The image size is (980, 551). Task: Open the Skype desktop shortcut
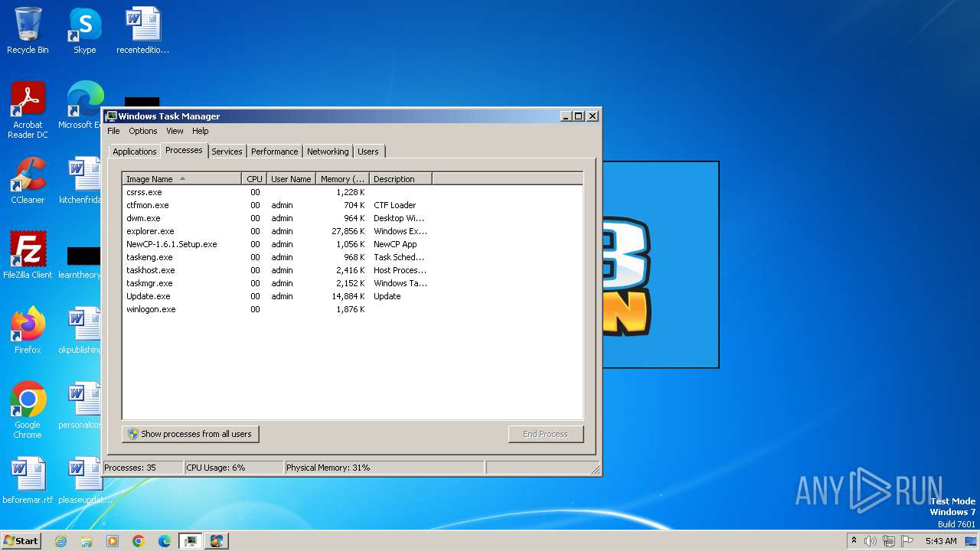click(84, 31)
